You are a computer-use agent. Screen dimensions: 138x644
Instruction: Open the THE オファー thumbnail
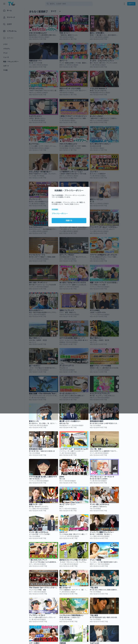click(x=74, y=23)
